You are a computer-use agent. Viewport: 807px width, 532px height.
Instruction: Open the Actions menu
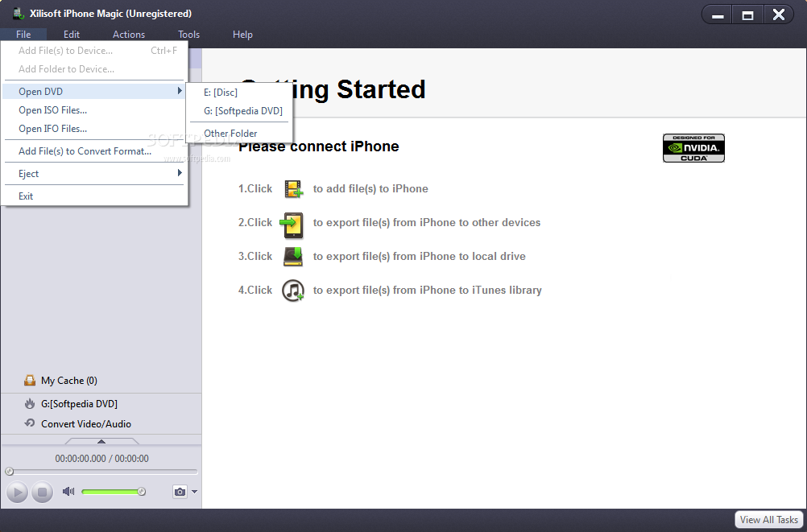click(x=129, y=35)
